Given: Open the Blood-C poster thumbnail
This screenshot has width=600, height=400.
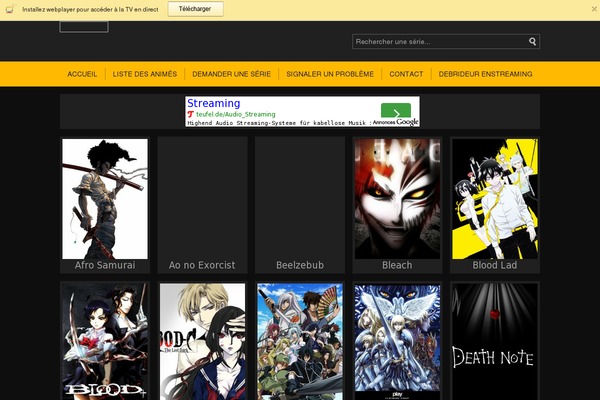Looking at the screenshot, I should click(202, 341).
